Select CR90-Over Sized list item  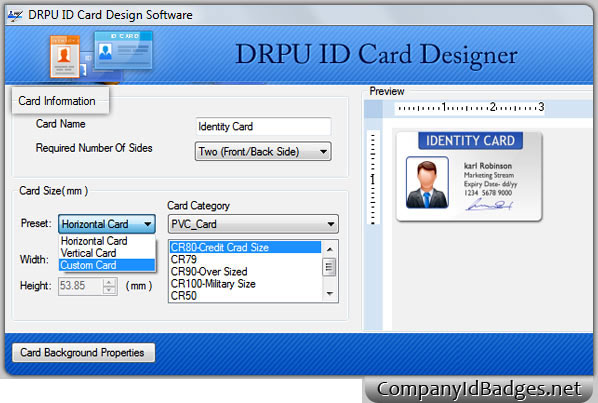(x=245, y=271)
